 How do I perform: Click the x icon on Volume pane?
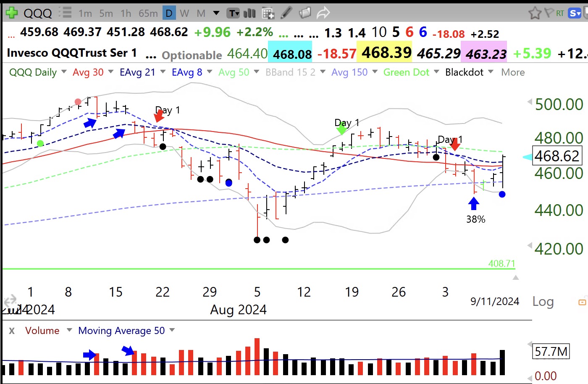(12, 331)
